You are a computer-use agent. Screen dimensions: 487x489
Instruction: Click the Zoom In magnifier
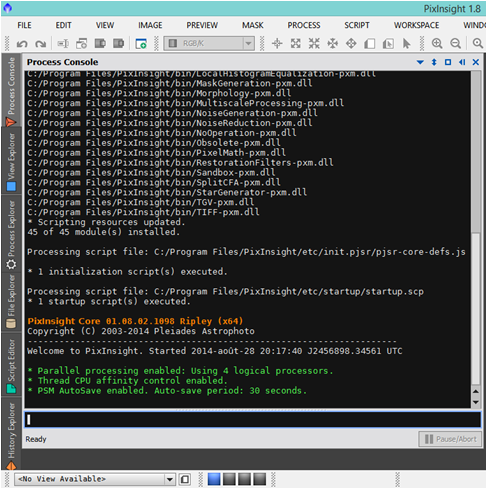point(437,43)
